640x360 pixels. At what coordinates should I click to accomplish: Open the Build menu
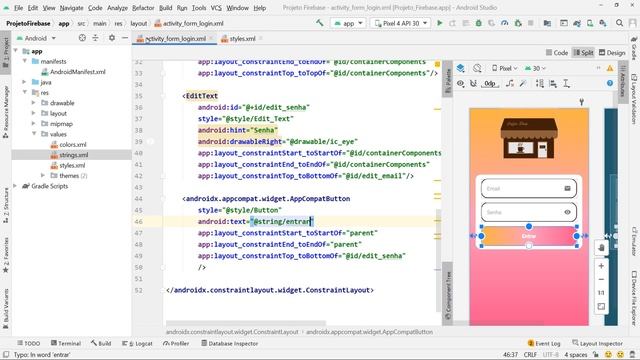[x=165, y=8]
